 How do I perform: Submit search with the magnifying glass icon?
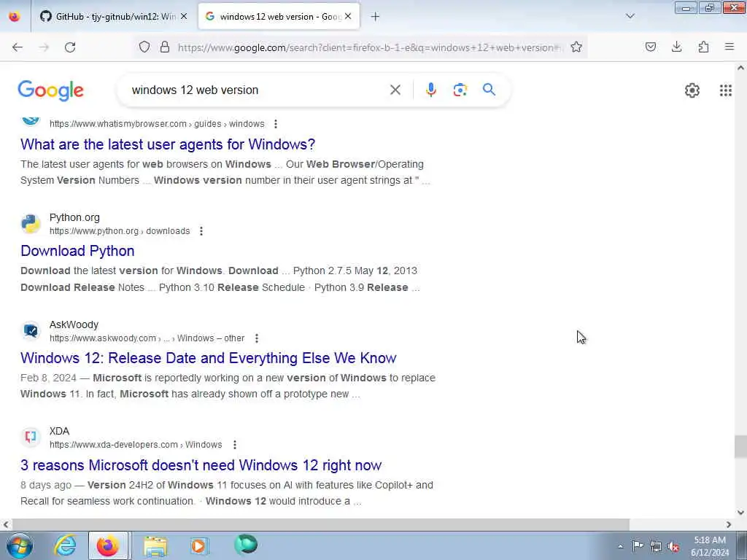[x=489, y=90]
